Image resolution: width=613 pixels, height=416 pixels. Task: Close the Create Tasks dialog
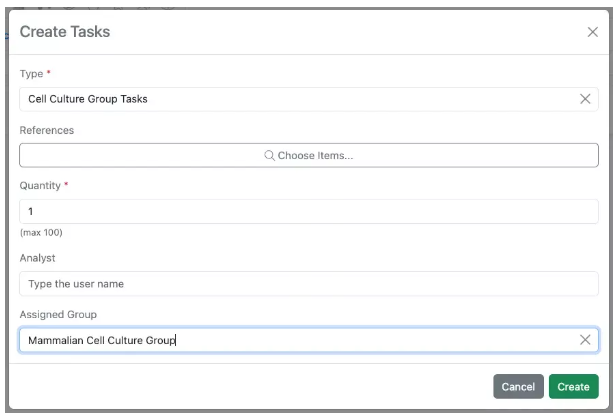point(592,32)
